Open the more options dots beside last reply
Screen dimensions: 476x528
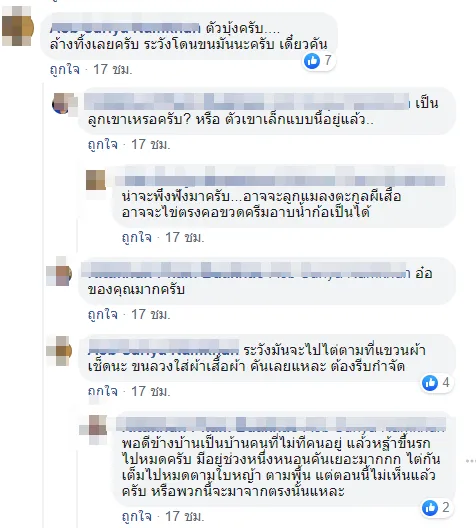[471, 461]
